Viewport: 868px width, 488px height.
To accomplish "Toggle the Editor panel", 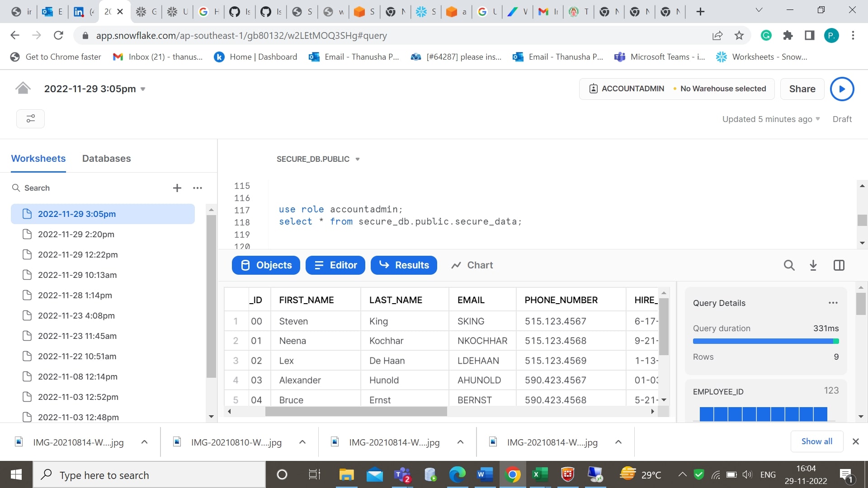I will click(x=335, y=265).
